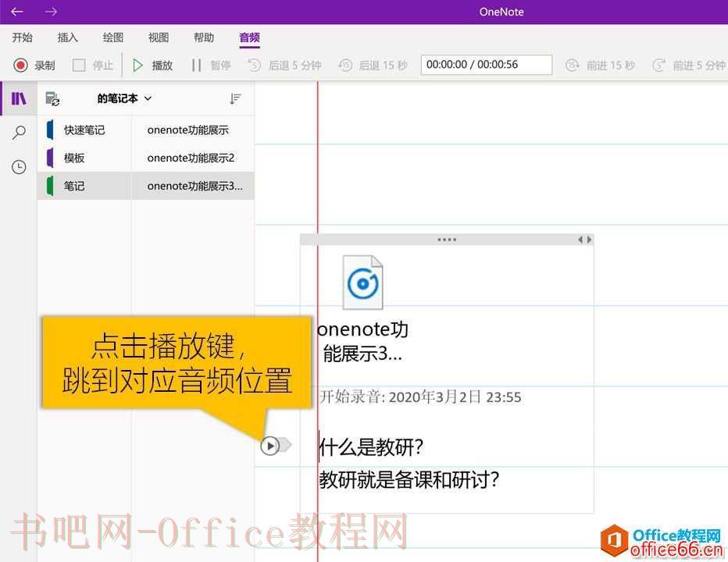This screenshot has width=728, height=562.
Task: Open the search magnifier in sidebar
Action: 19,133
